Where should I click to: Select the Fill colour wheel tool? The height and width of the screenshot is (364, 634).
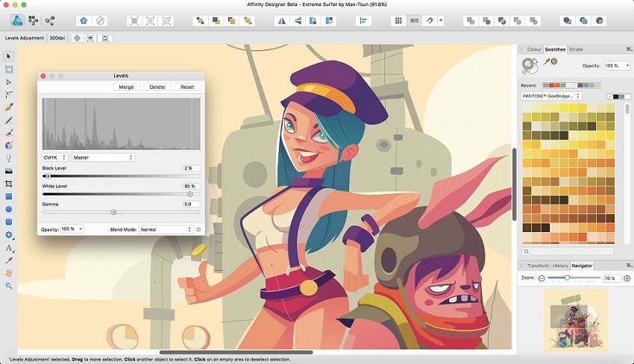point(9,145)
